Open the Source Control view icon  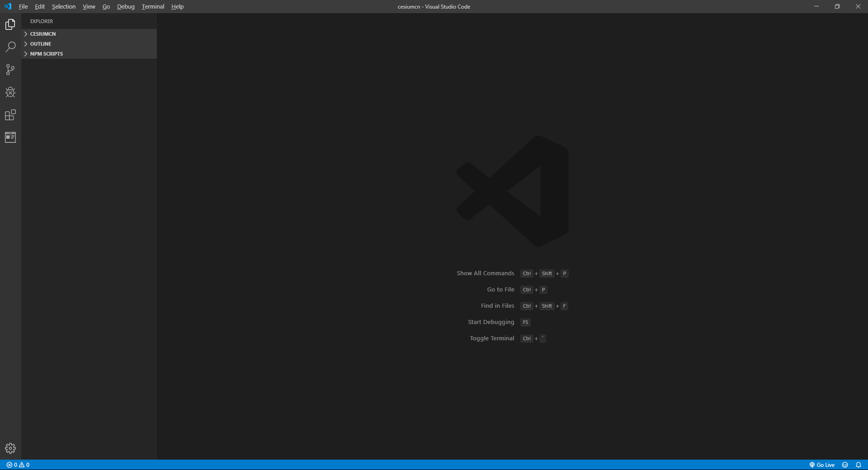point(10,70)
